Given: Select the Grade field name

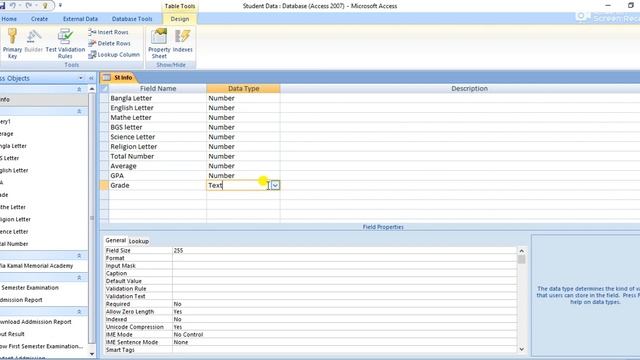Looking at the screenshot, I should pos(158,185).
